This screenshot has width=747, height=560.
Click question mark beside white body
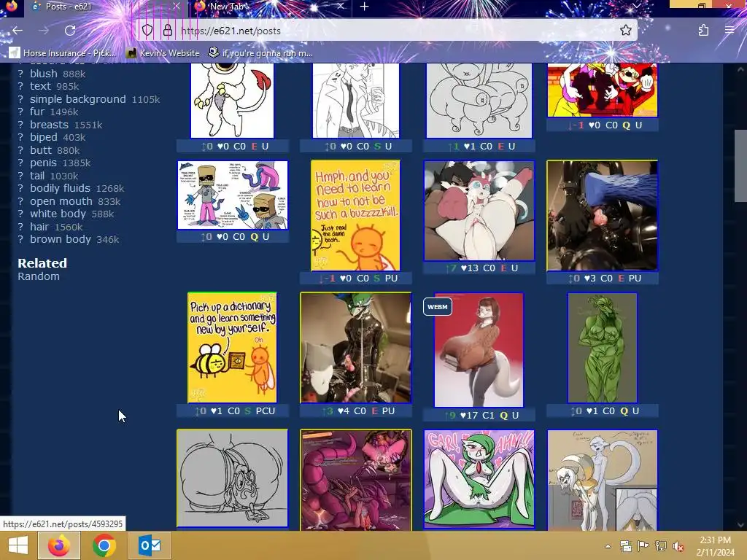tap(20, 214)
